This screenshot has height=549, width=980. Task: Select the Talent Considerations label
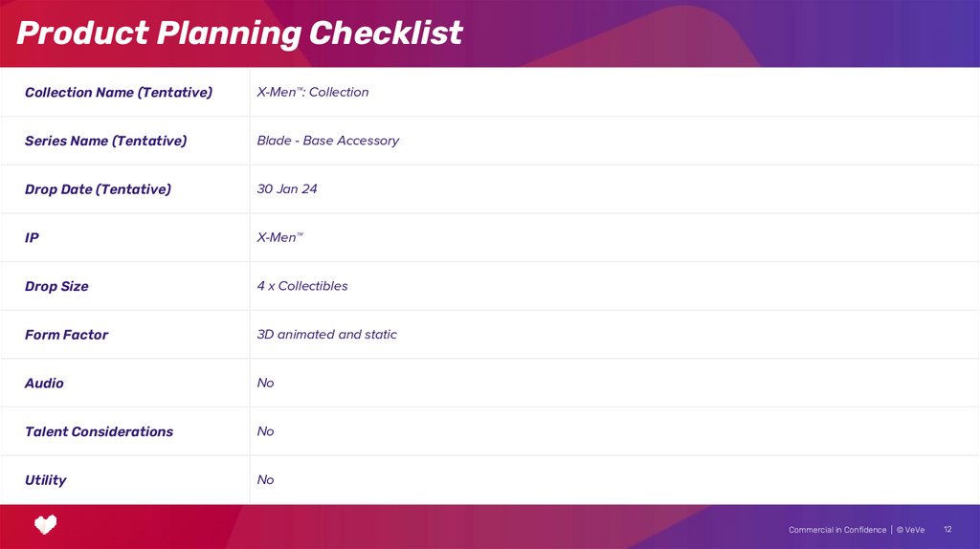(x=99, y=431)
